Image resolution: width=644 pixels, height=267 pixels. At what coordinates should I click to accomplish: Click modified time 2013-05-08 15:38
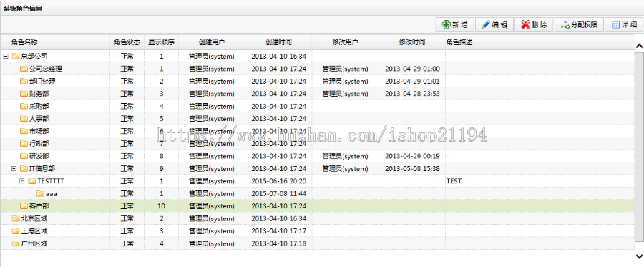(412, 168)
